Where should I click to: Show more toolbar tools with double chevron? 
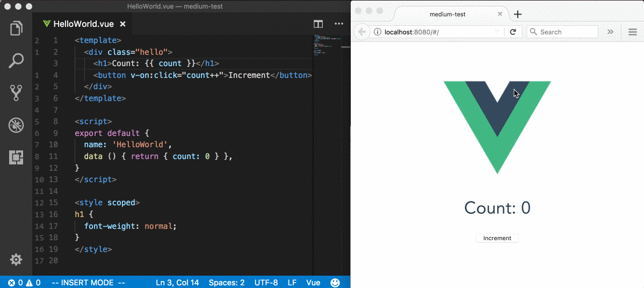(610, 32)
